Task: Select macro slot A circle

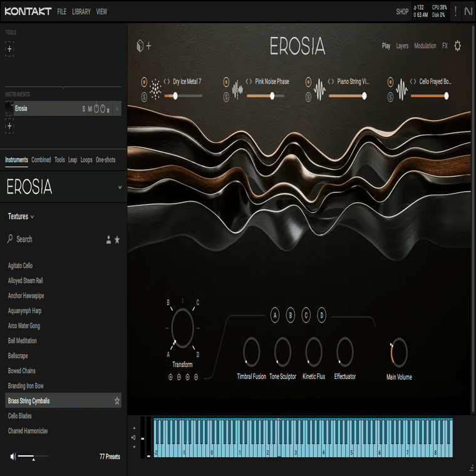Action: tap(275, 316)
